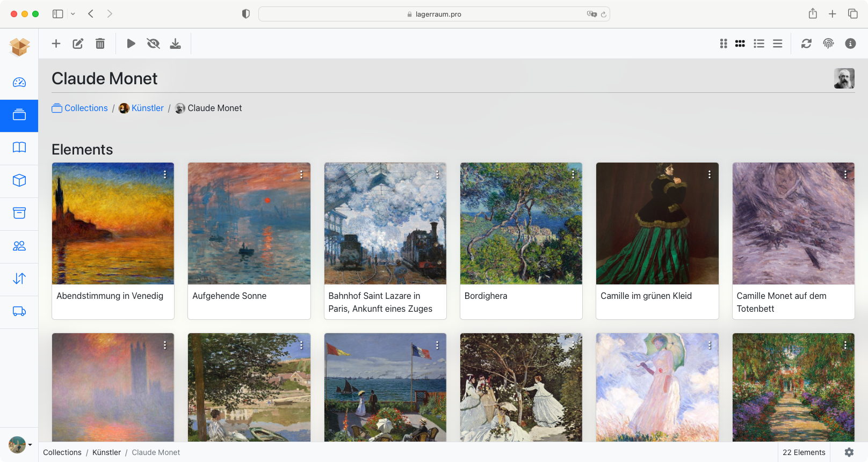
Task: Click the Safari share icon
Action: [813, 14]
